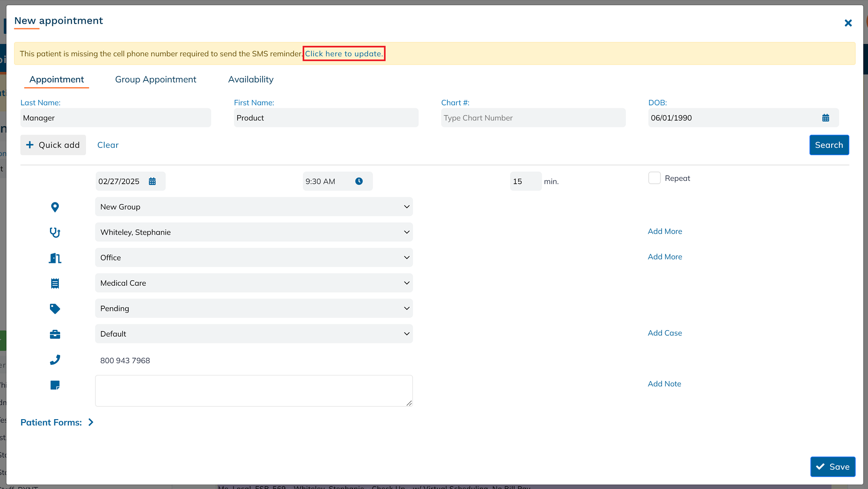Click the First Name input field

[326, 118]
